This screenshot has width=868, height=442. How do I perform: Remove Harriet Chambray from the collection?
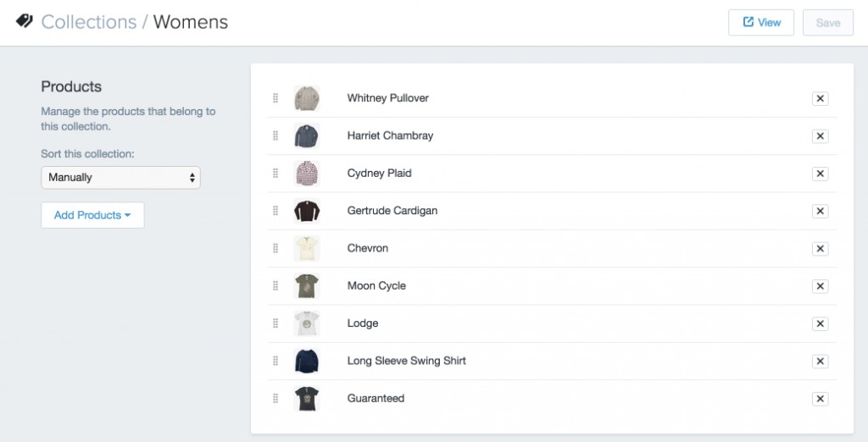pyautogui.click(x=820, y=136)
